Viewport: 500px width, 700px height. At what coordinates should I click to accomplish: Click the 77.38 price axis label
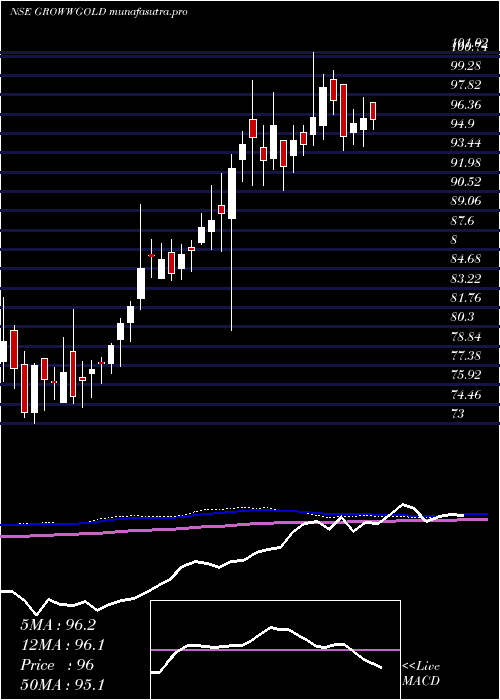(x=466, y=356)
